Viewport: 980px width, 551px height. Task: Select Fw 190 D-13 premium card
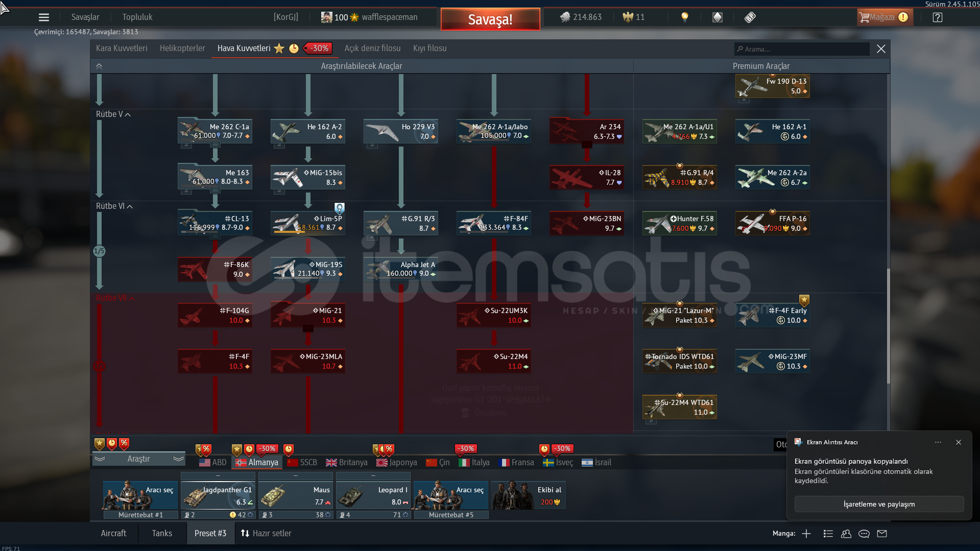(773, 85)
